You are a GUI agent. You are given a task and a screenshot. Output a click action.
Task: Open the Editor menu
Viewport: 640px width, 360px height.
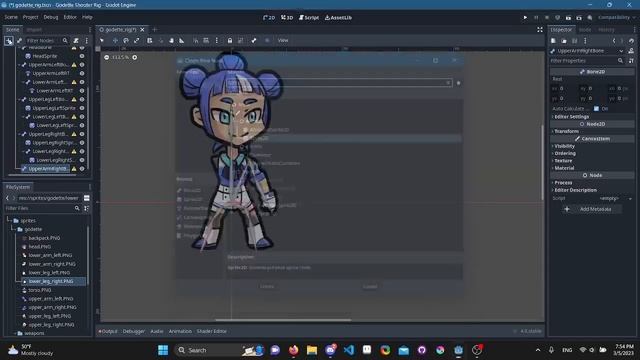pos(70,17)
